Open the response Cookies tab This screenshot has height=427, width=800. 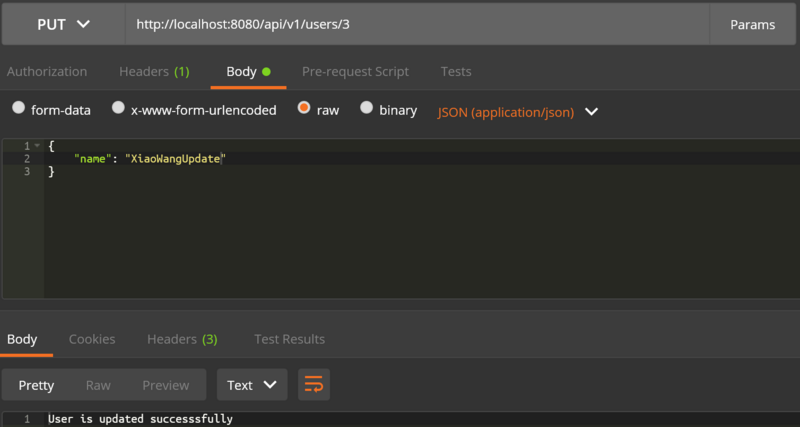[92, 339]
